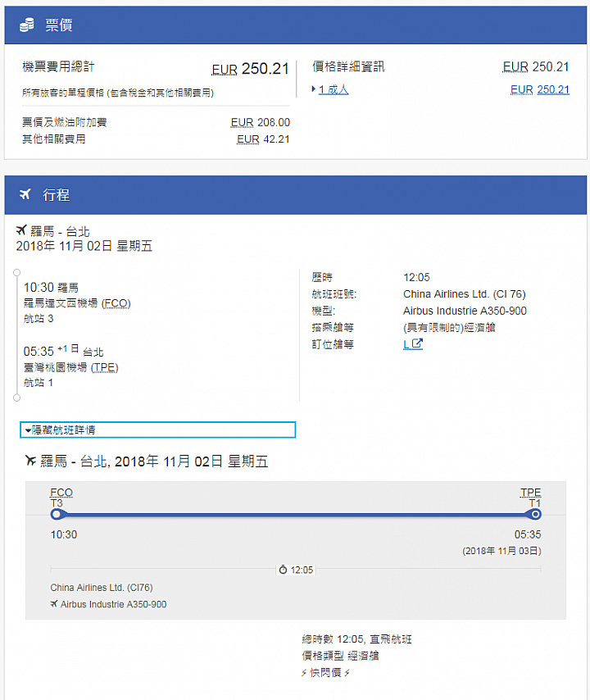Click the 12:05 duration value beside 歷時

[416, 277]
